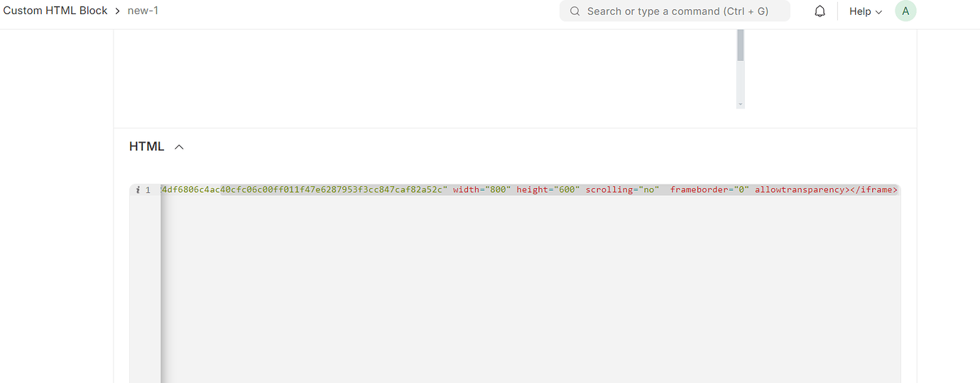Open the user avatar "A" menu

tap(905, 11)
